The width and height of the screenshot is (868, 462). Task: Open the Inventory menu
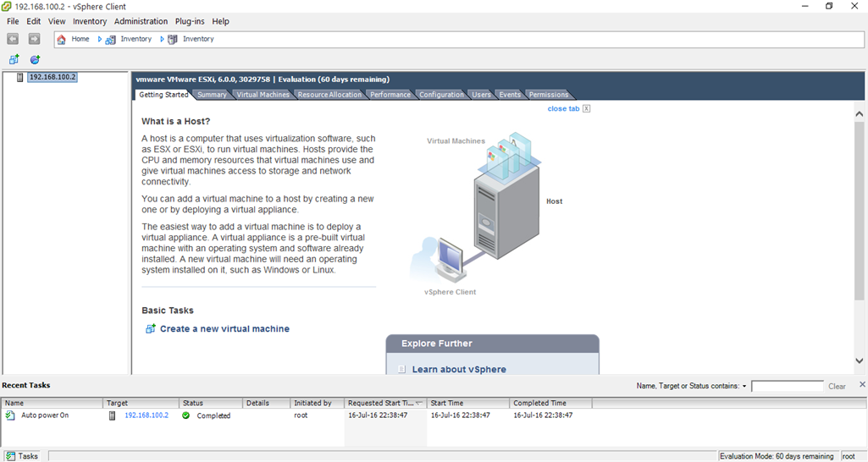(90, 21)
